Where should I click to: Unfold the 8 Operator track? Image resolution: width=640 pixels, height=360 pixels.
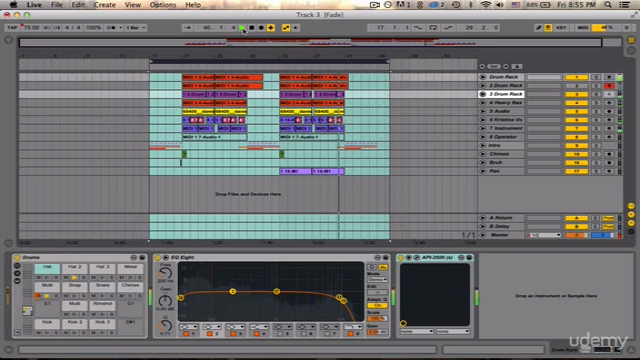482,137
